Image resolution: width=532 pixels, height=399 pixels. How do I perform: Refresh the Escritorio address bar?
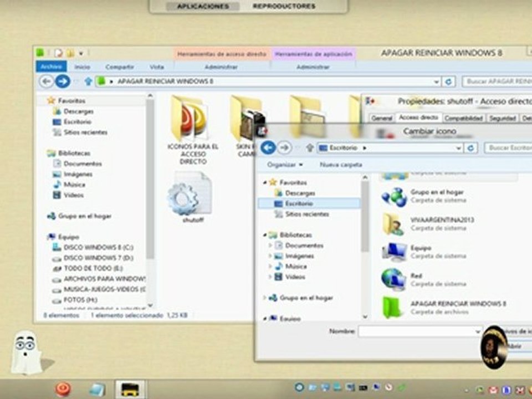471,148
